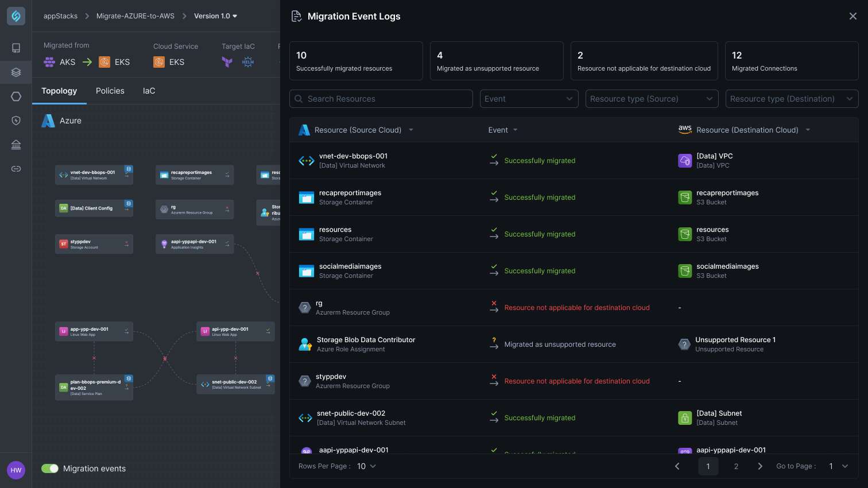Viewport: 868px width, 488px height.
Task: Select the layers appStacks icon in sidebar
Action: point(16,72)
